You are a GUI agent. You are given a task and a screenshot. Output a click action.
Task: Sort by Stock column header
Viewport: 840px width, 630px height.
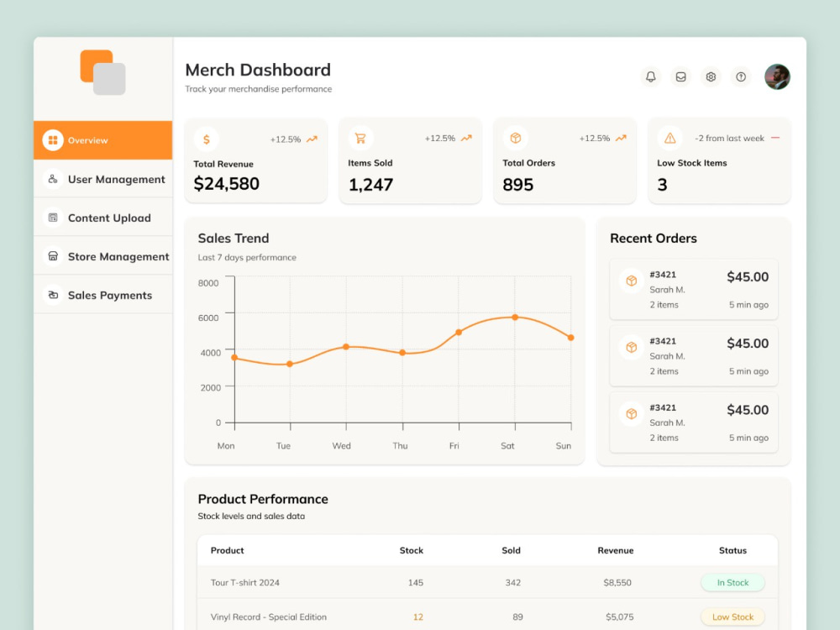click(x=411, y=550)
